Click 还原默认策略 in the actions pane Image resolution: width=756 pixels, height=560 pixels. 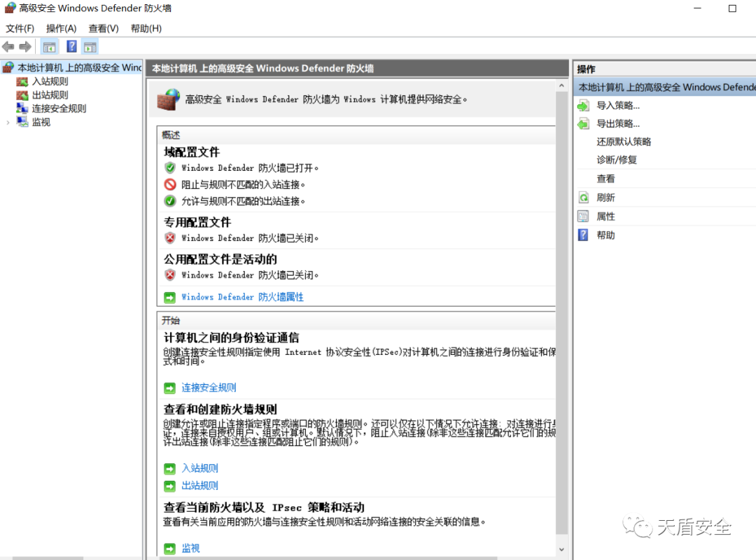624,142
